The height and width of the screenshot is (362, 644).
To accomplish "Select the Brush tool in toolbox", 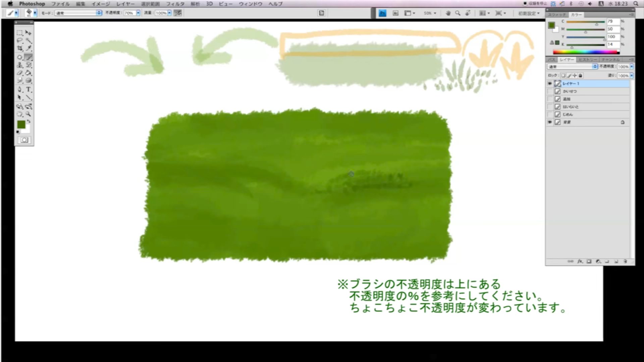I will click(x=29, y=57).
